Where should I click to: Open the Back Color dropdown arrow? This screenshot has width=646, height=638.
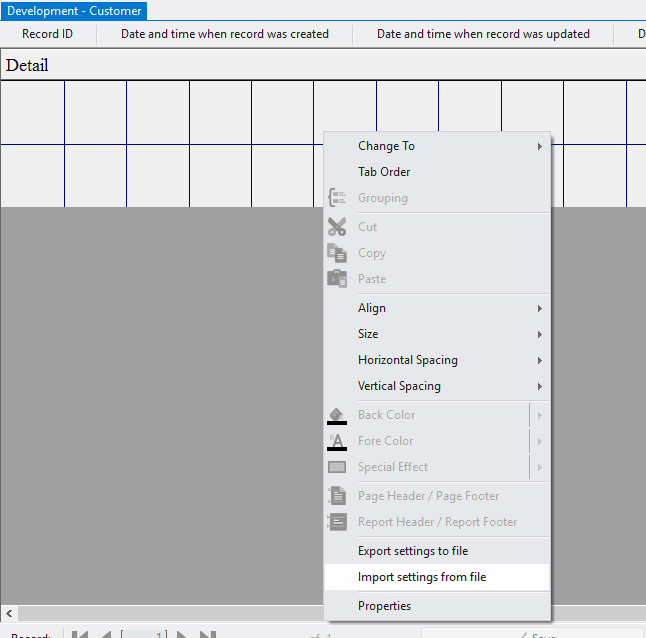point(540,415)
